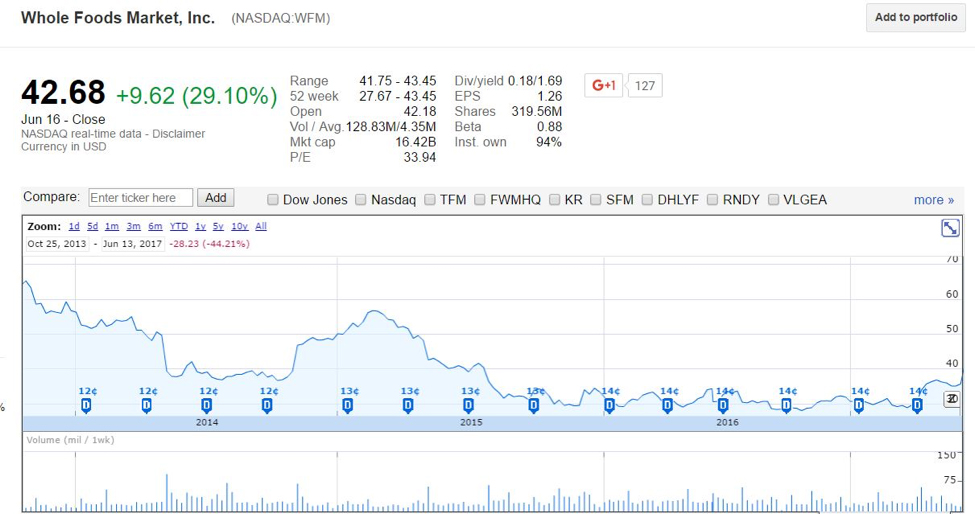
Task: Select the 1y zoom range
Action: pyautogui.click(x=200, y=226)
